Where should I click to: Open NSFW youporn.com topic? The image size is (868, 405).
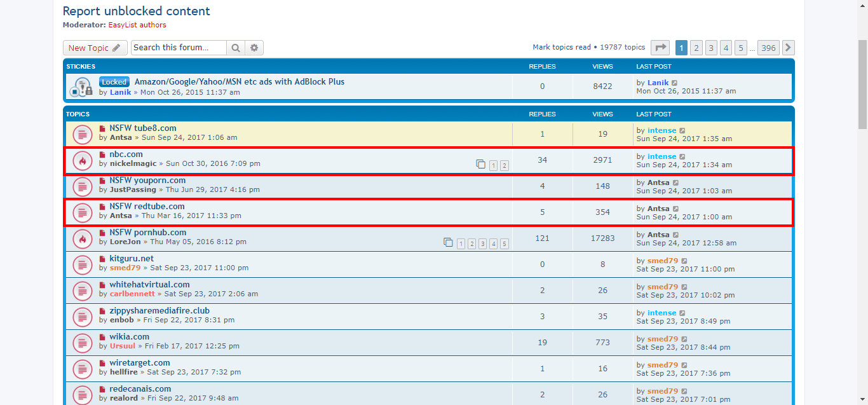[x=147, y=181]
